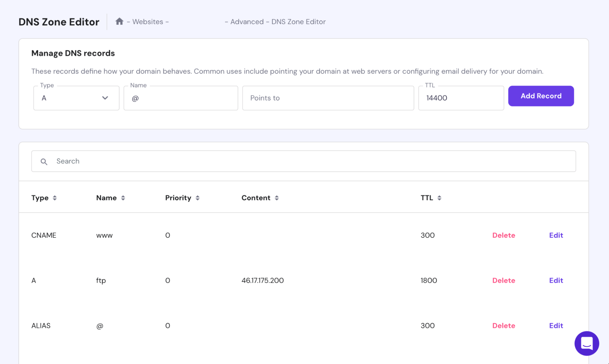Select the TTL field showing 14400
The height and width of the screenshot is (364, 609).
pyautogui.click(x=461, y=98)
